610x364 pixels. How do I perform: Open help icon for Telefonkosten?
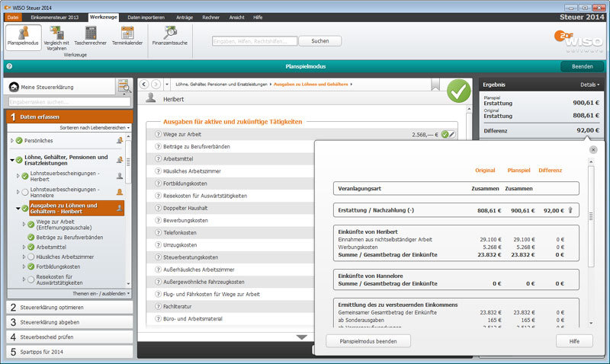click(158, 233)
